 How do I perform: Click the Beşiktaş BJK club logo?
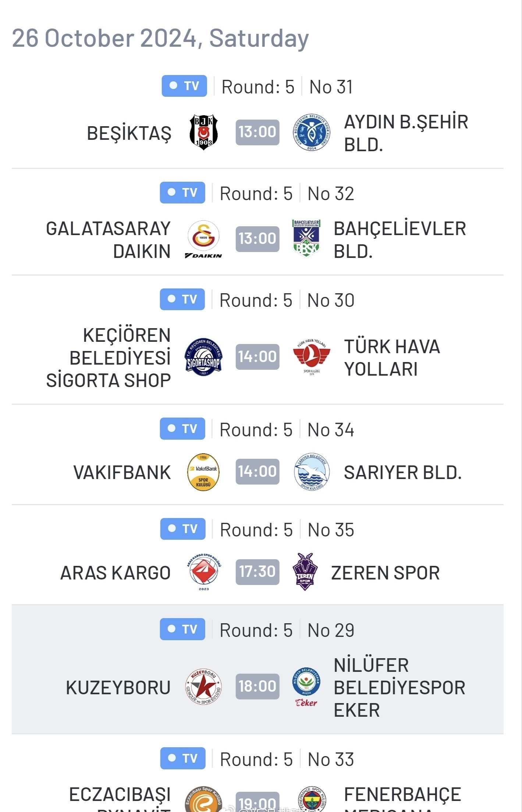pos(203,132)
